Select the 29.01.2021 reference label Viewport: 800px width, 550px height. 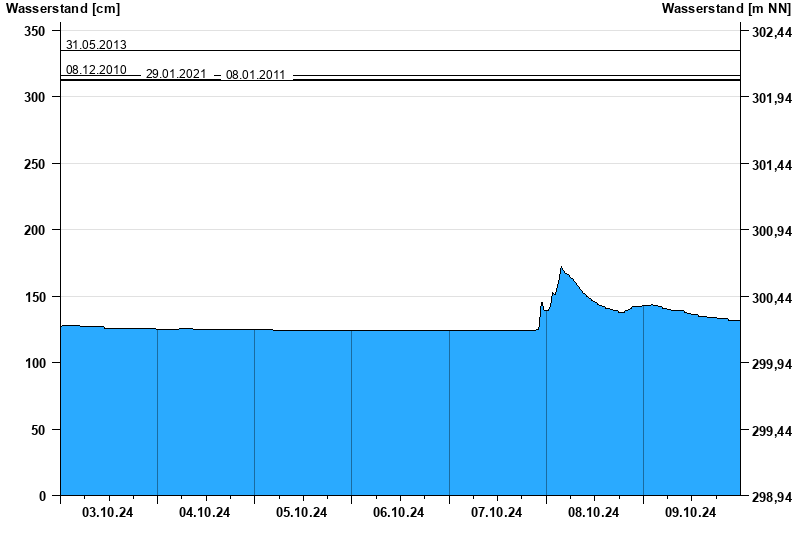(x=176, y=74)
